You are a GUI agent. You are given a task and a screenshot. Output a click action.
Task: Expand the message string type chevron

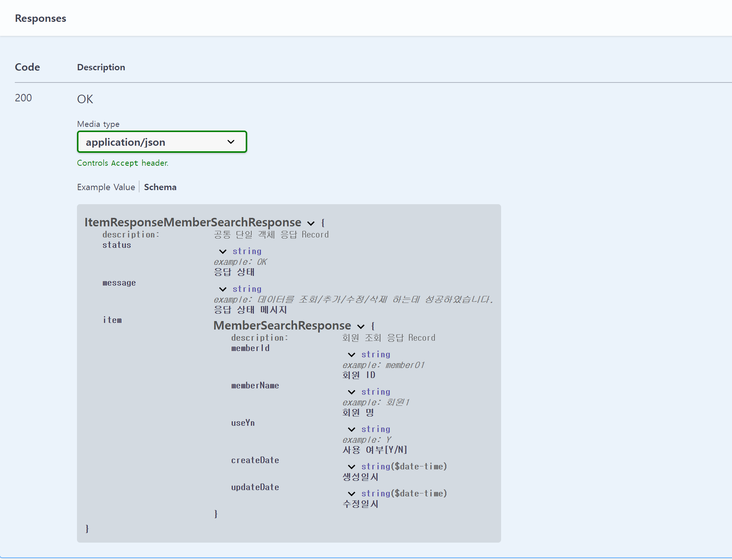point(223,289)
